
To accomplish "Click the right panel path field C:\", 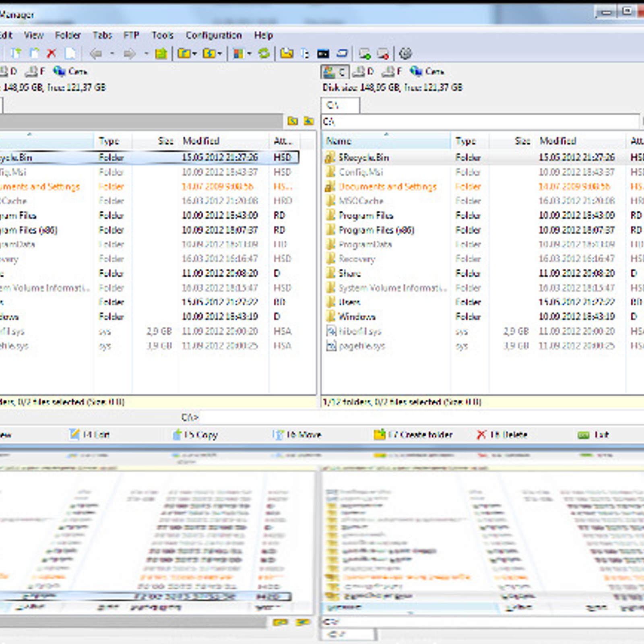I will coord(480,121).
